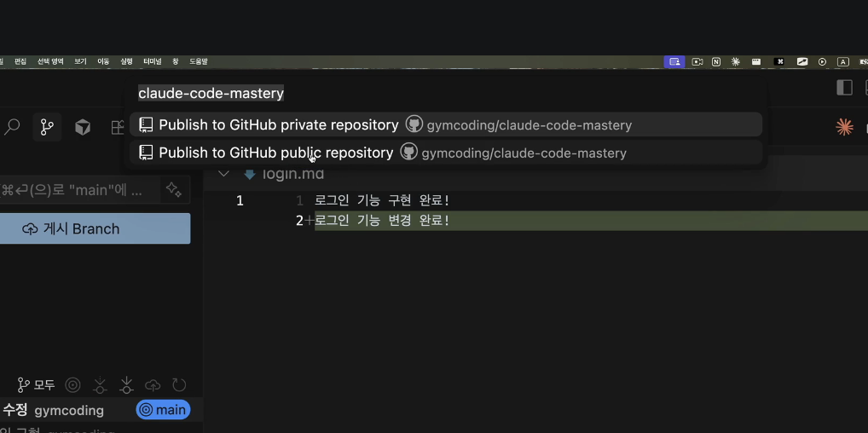Open the cube icon in the activity bar
This screenshot has height=433, width=868.
[x=83, y=127]
